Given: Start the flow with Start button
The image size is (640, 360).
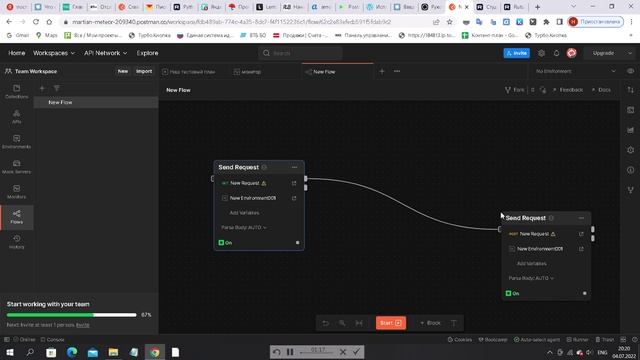Looking at the screenshot, I should click(x=391, y=323).
